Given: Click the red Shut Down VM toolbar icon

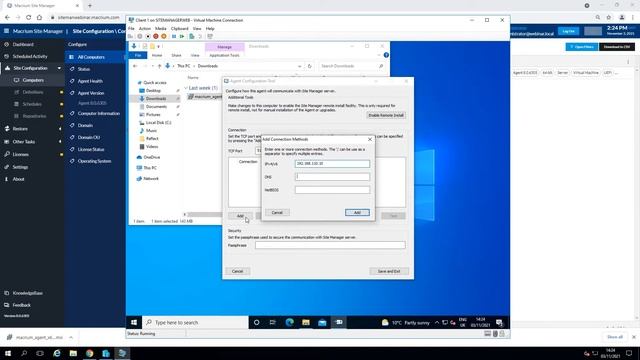Looking at the screenshot, I should click(156, 36).
